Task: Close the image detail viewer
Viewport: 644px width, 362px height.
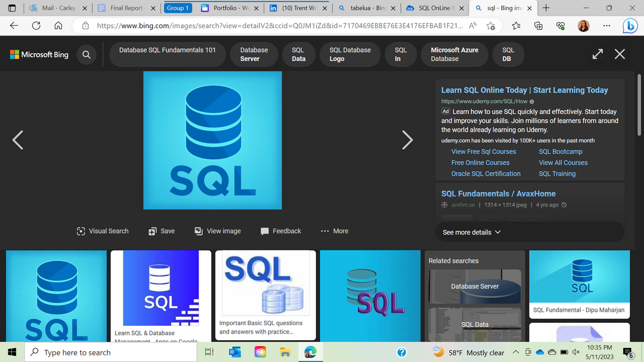Action: (x=620, y=54)
